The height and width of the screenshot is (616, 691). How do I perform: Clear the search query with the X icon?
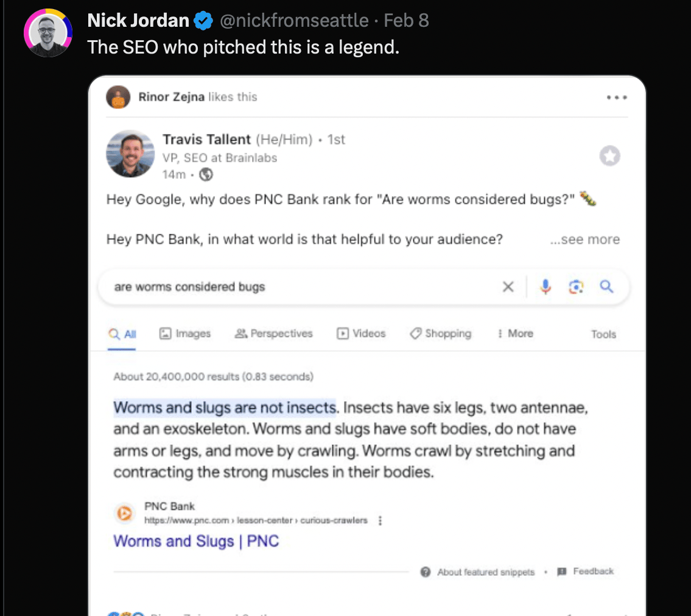(x=508, y=287)
